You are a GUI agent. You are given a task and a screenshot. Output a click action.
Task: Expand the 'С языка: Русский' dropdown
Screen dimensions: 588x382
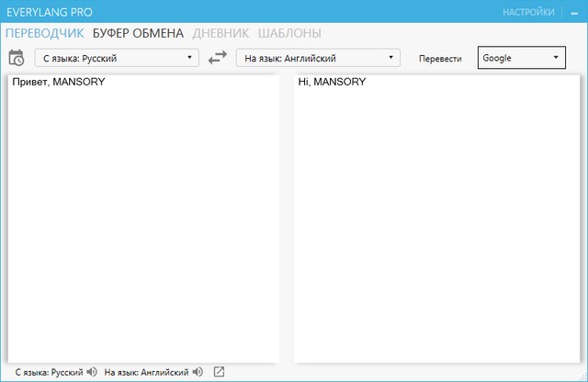click(x=117, y=58)
